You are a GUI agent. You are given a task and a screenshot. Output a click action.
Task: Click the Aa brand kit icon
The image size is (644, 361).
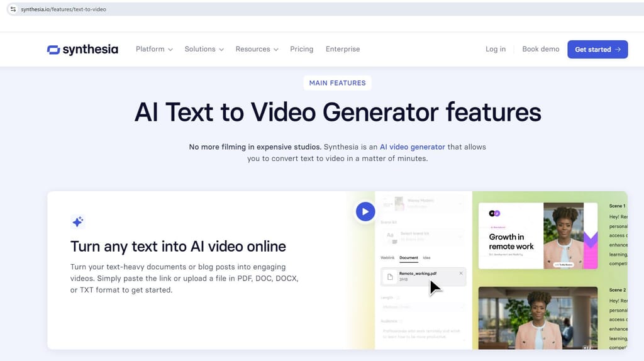click(x=391, y=236)
